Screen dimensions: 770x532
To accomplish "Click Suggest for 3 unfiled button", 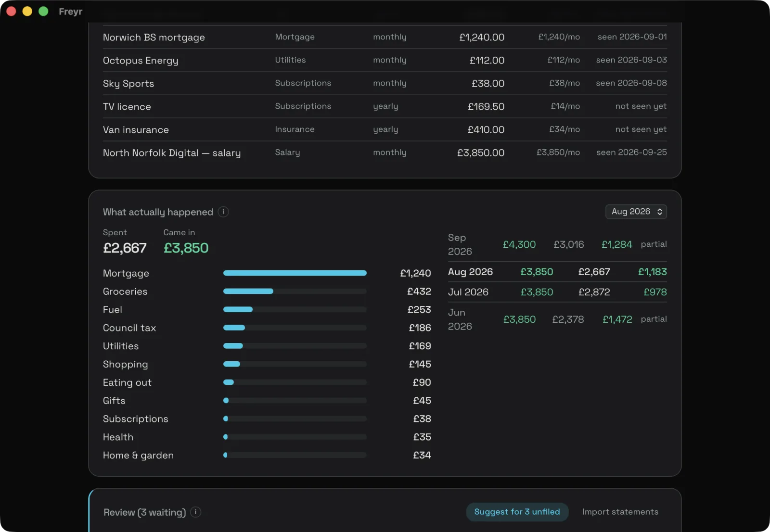I will (x=517, y=512).
